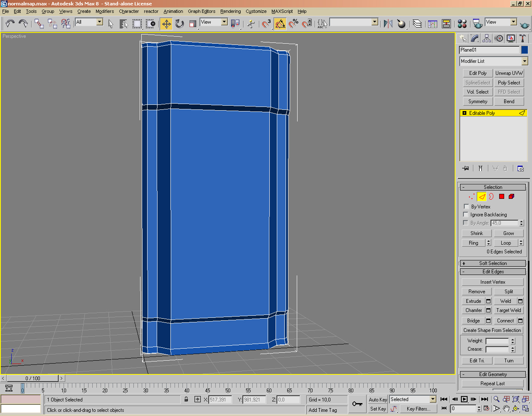This screenshot has height=416, width=532.
Task: Turn on Auto Key animation mode
Action: click(377, 399)
